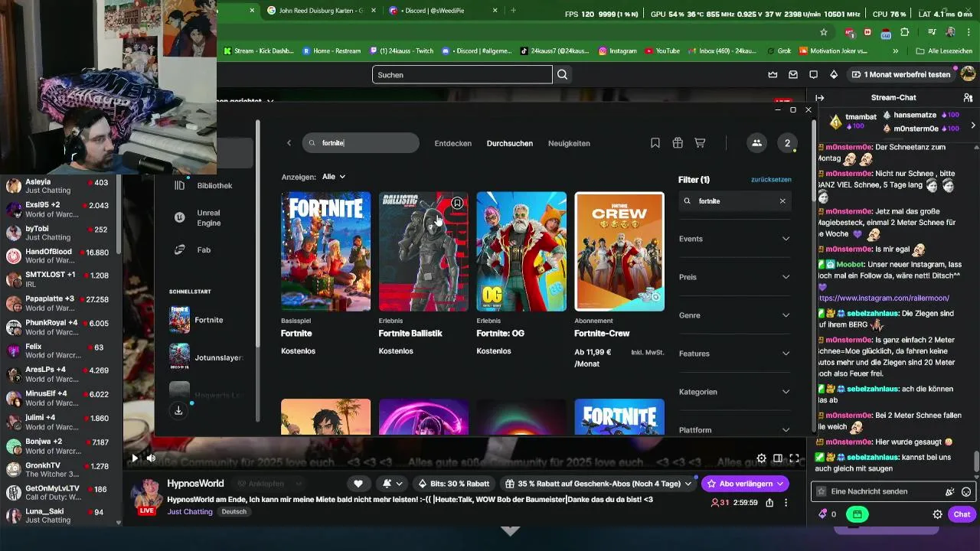
Task: Open the friends icon in Epic launcher
Action: pos(756,143)
